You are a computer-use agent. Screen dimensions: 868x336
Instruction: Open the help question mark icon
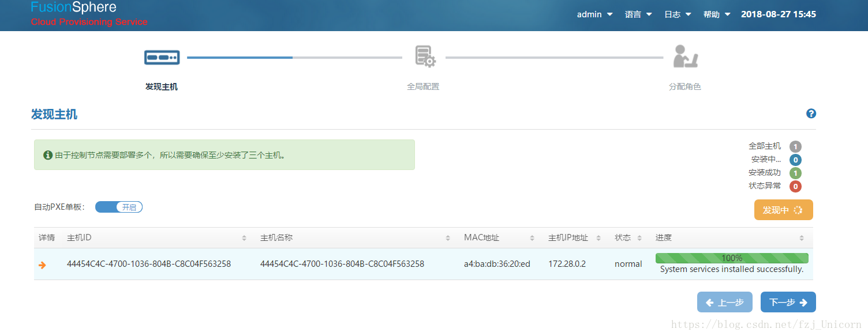811,114
